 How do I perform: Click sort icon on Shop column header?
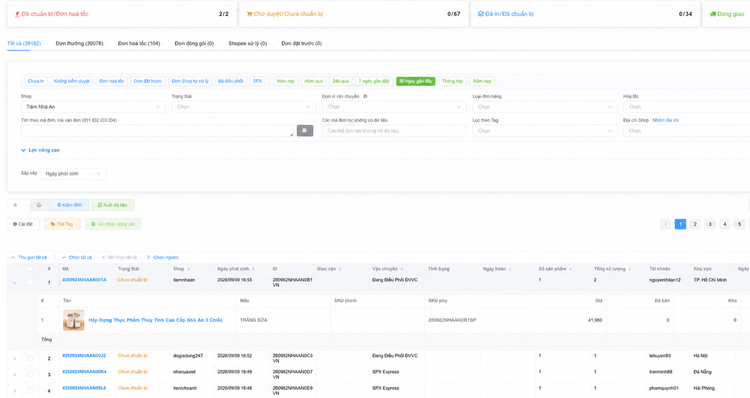[x=188, y=269]
